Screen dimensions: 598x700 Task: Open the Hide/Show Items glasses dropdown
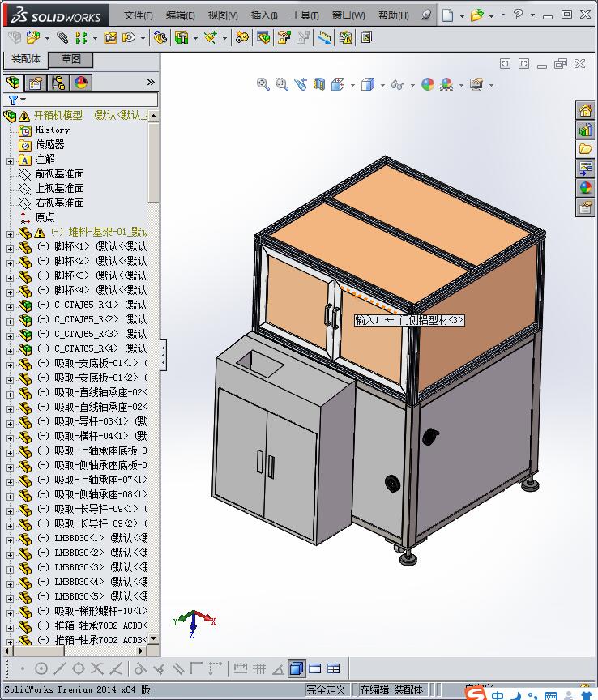pyautogui.click(x=412, y=85)
